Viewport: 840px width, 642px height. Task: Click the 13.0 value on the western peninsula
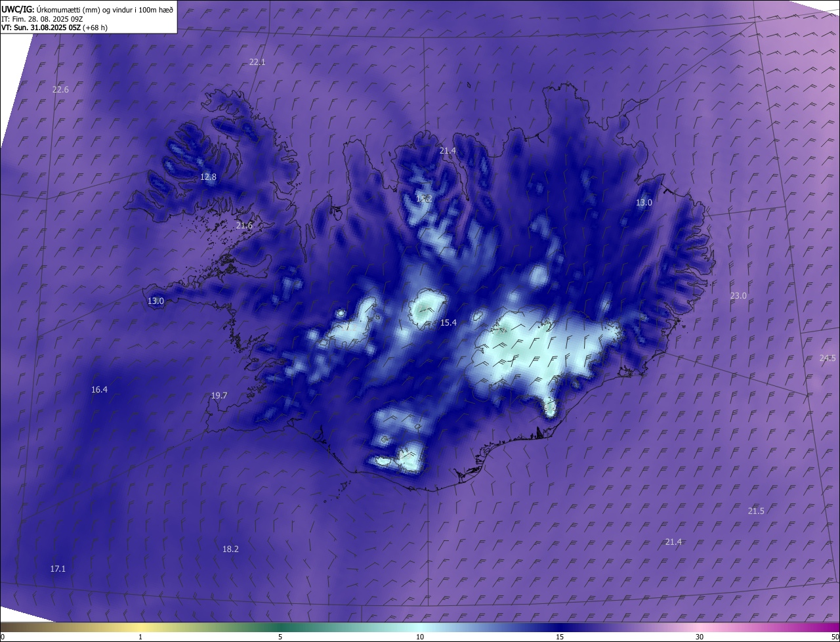(x=156, y=301)
